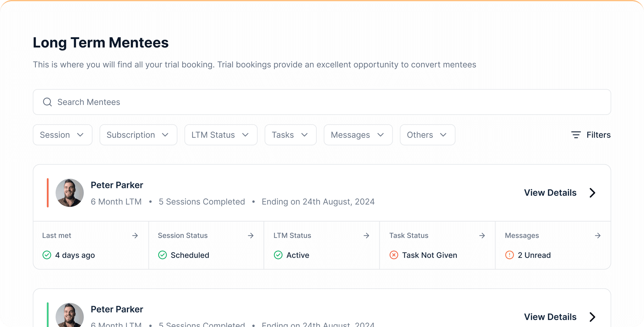Open the Subscription dropdown
The image size is (644, 327).
click(x=138, y=135)
